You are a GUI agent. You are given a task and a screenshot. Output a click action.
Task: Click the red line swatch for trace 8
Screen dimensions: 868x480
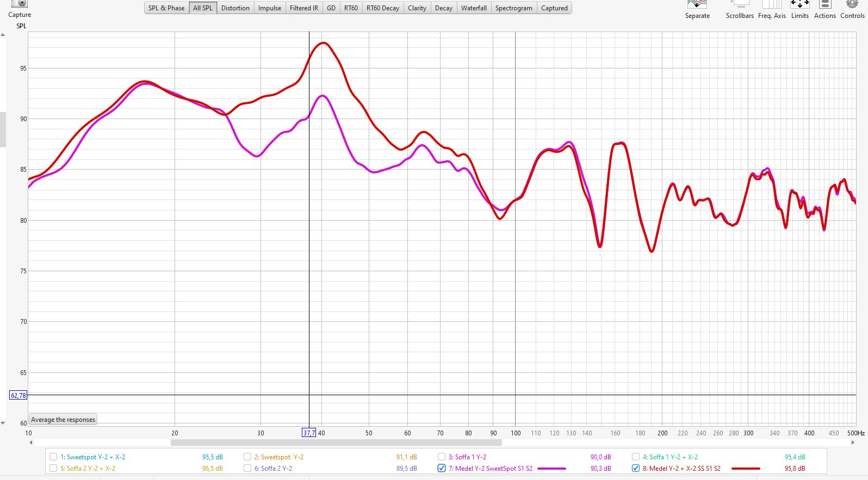click(x=746, y=468)
